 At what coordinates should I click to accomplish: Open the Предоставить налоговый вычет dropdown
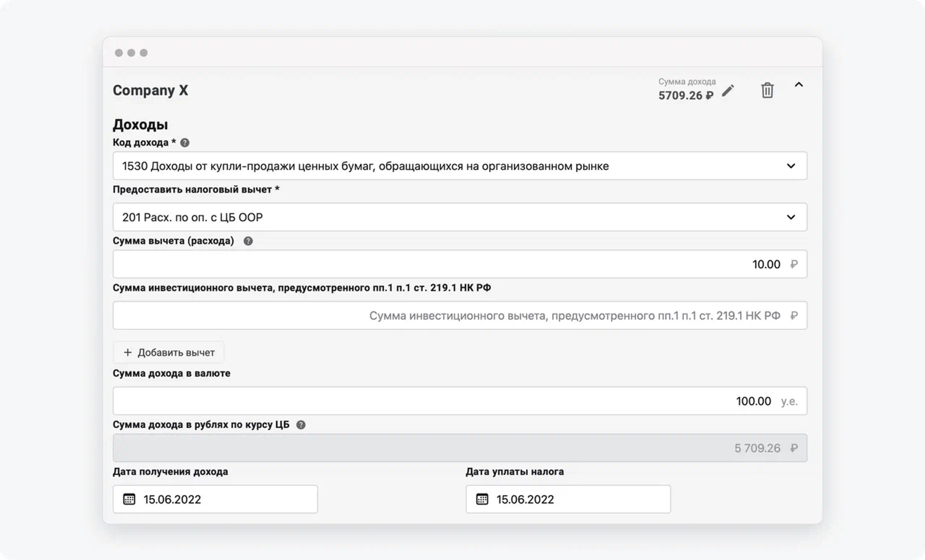click(x=460, y=217)
